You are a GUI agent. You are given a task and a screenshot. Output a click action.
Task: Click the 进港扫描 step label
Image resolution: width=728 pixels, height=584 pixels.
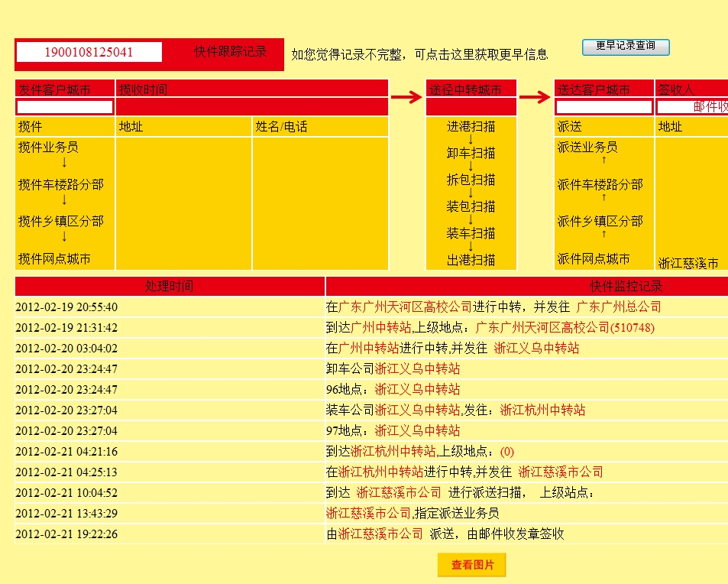[471, 127]
